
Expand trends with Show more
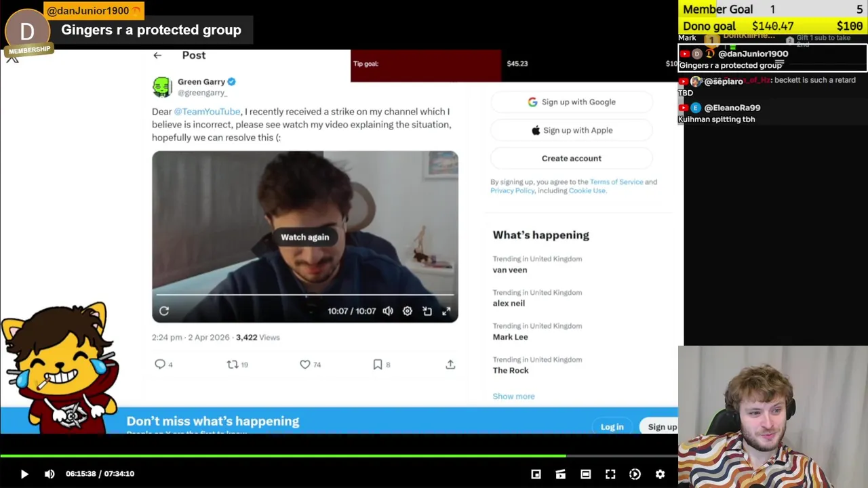click(513, 396)
